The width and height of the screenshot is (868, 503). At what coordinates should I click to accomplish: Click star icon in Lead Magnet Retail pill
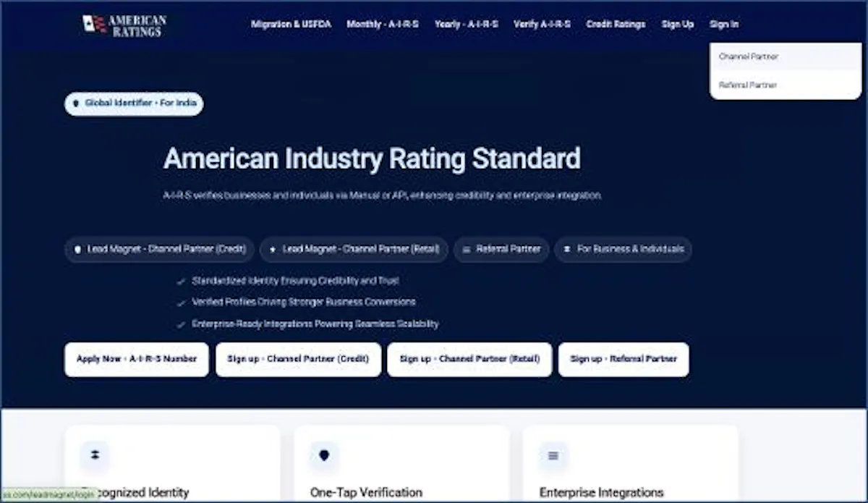tap(273, 249)
